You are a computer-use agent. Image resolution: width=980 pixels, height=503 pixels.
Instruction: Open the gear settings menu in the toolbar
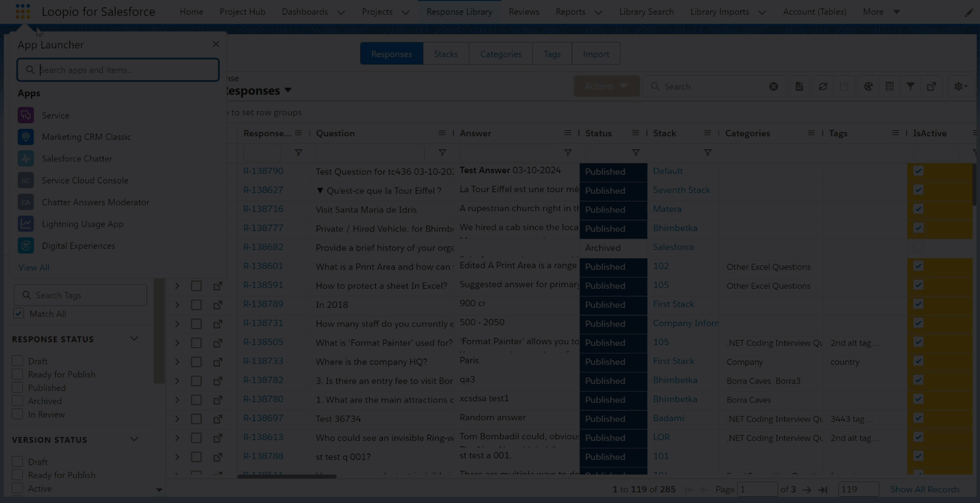pyautogui.click(x=961, y=86)
